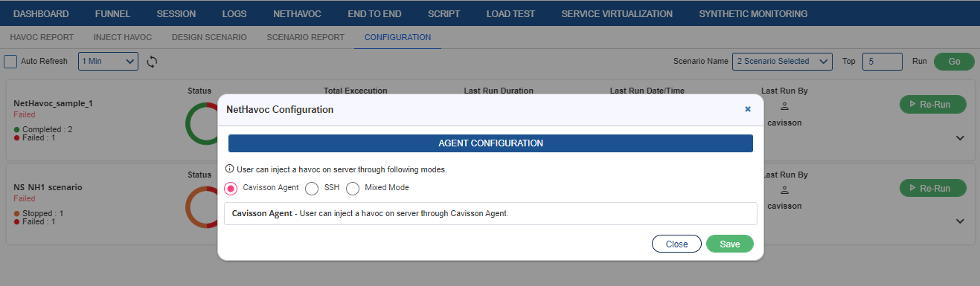Switch to the INJECT HAVOC tab
This screenshot has height=286, width=980.
pyautogui.click(x=122, y=37)
